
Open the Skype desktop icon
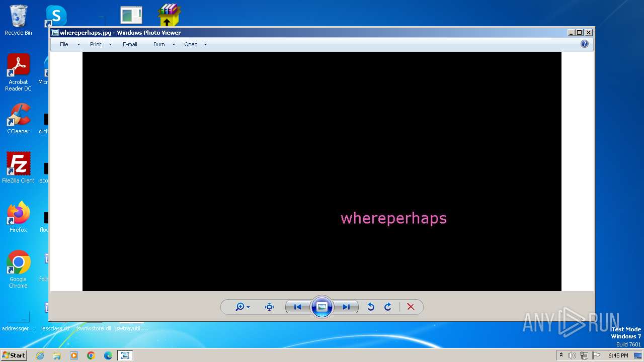coord(56,16)
